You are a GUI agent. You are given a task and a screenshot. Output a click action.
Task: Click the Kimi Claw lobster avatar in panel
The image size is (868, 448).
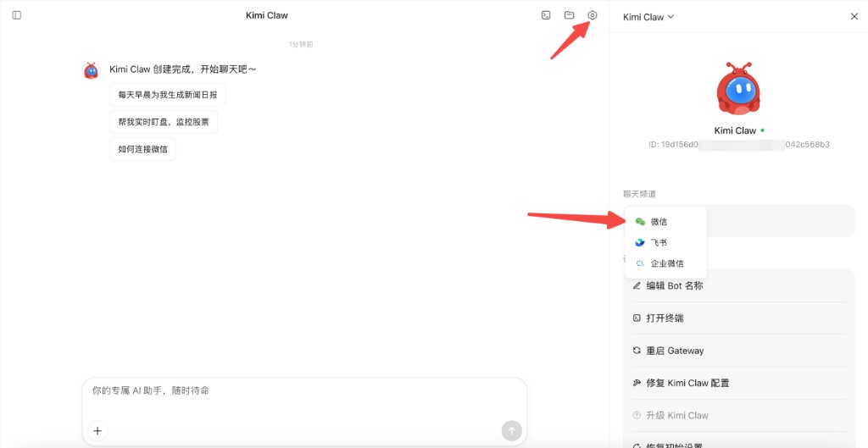point(738,88)
